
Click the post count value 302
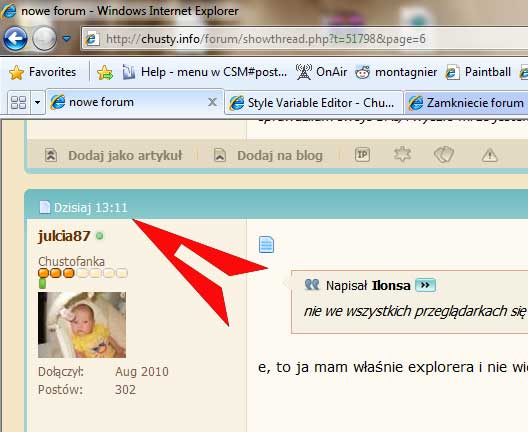tap(126, 390)
